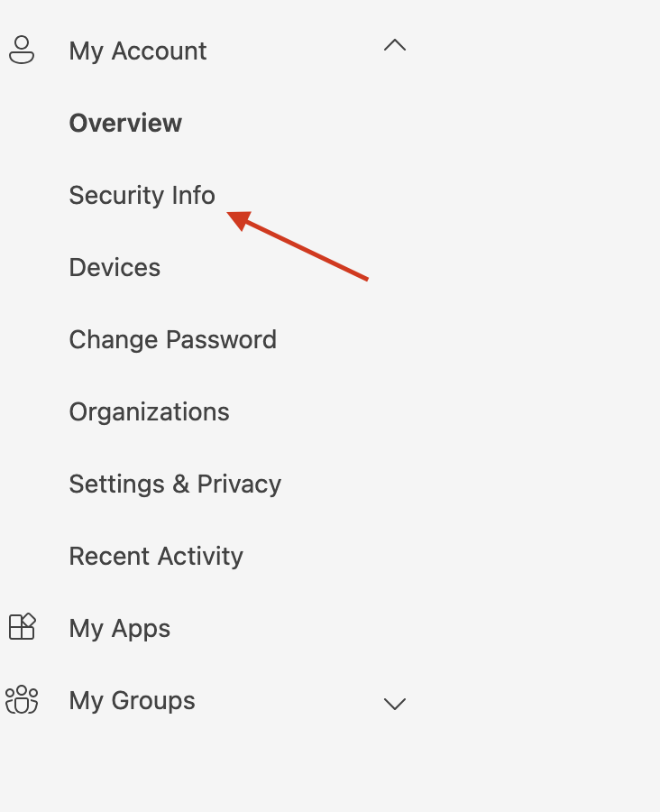The width and height of the screenshot is (660, 812).
Task: Open Organizations in the sidebar
Action: 149,412
